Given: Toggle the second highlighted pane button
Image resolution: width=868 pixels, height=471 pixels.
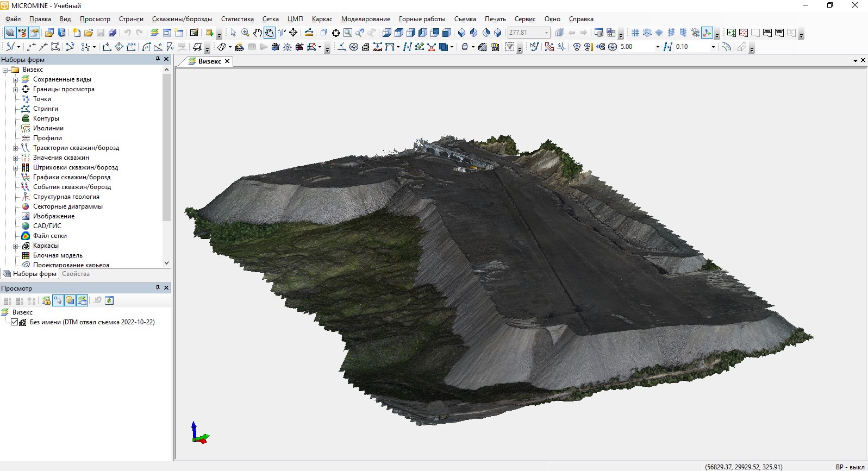Looking at the screenshot, I should (x=22, y=33).
